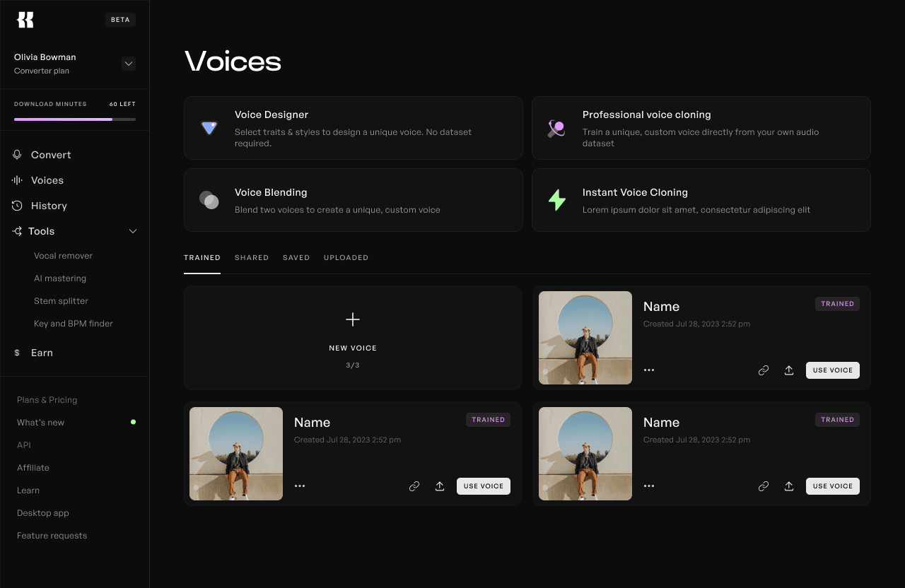The height and width of the screenshot is (588, 905).
Task: Click the Voice Blending circles icon
Action: [x=209, y=200]
